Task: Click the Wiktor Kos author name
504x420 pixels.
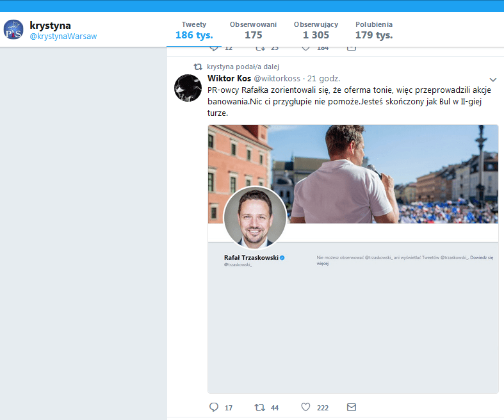Action: 229,78
